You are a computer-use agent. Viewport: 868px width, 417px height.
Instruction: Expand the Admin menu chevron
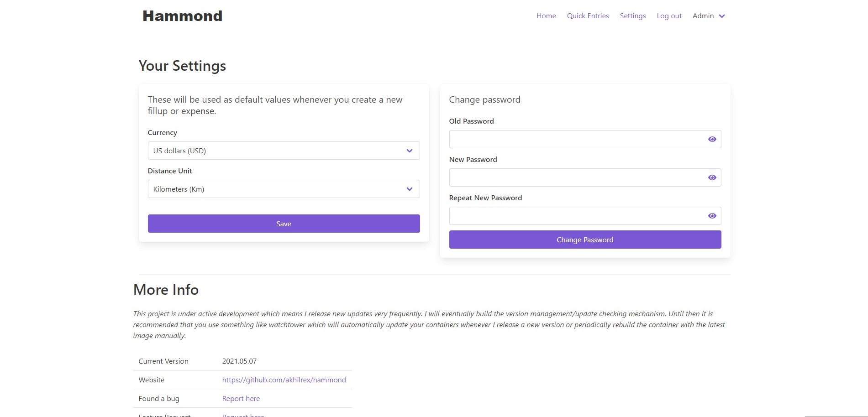pos(722,16)
